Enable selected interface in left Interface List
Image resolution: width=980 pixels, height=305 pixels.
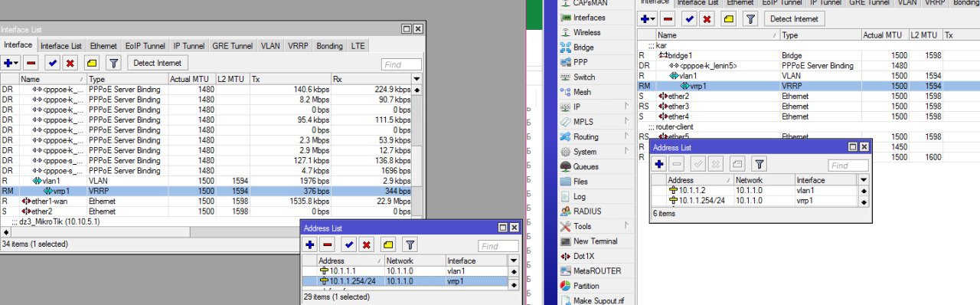(x=53, y=63)
